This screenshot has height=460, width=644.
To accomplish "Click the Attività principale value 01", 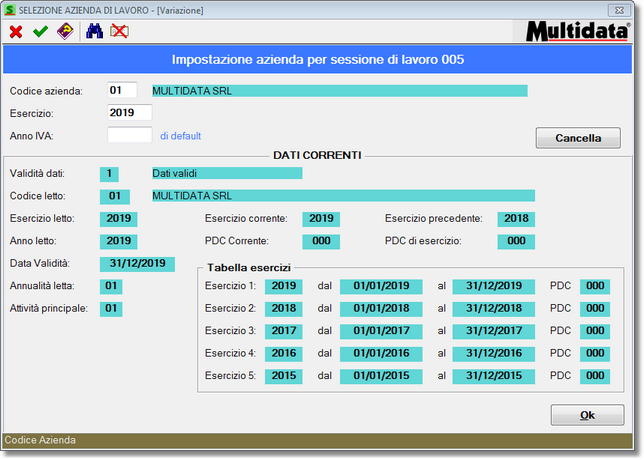I will point(111,309).
